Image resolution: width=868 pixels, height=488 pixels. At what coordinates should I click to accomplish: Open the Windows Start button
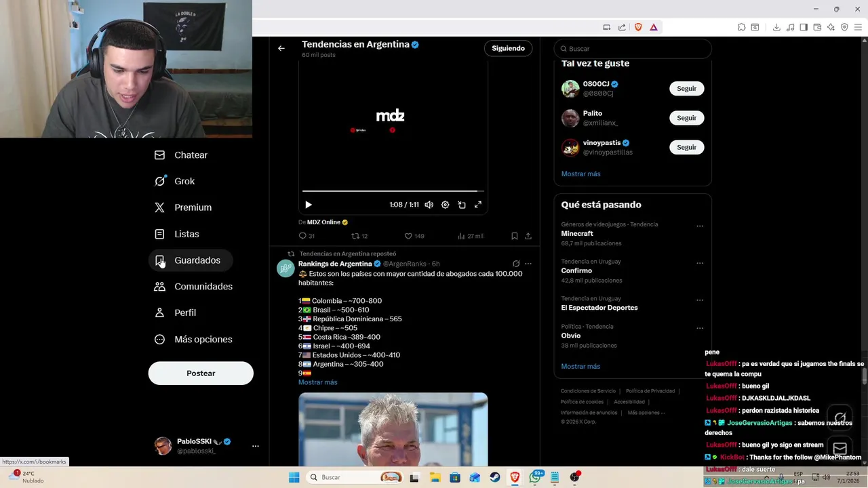(x=294, y=477)
